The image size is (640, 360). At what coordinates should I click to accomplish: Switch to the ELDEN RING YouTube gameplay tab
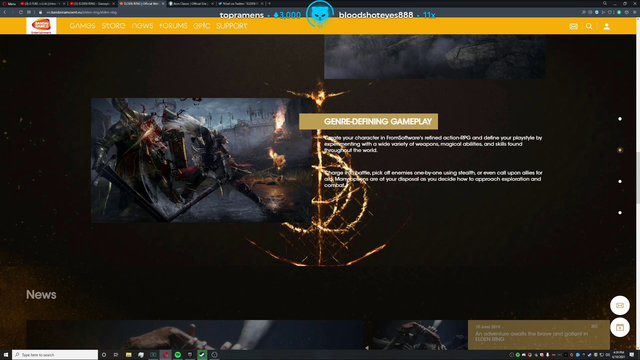click(92, 4)
